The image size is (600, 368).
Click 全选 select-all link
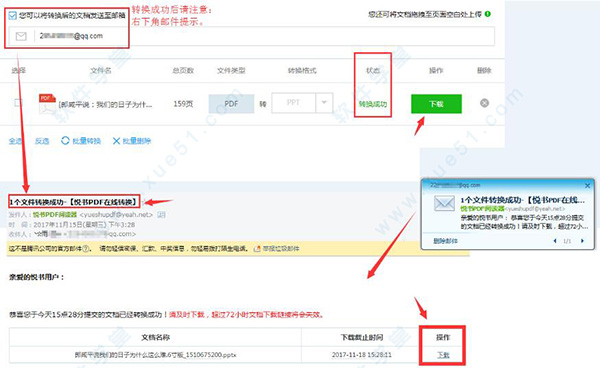pos(15,141)
